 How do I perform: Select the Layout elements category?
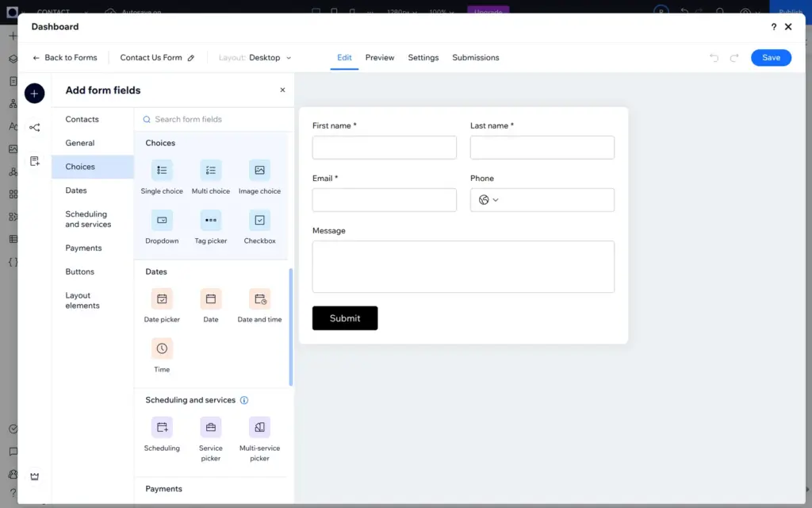93,300
